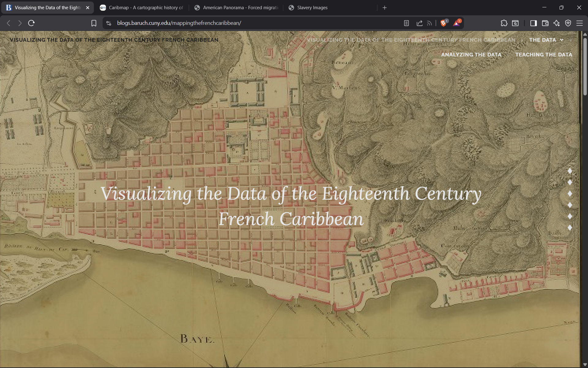Toggle the browser sidebar panel
The height and width of the screenshot is (368, 588).
(x=533, y=23)
